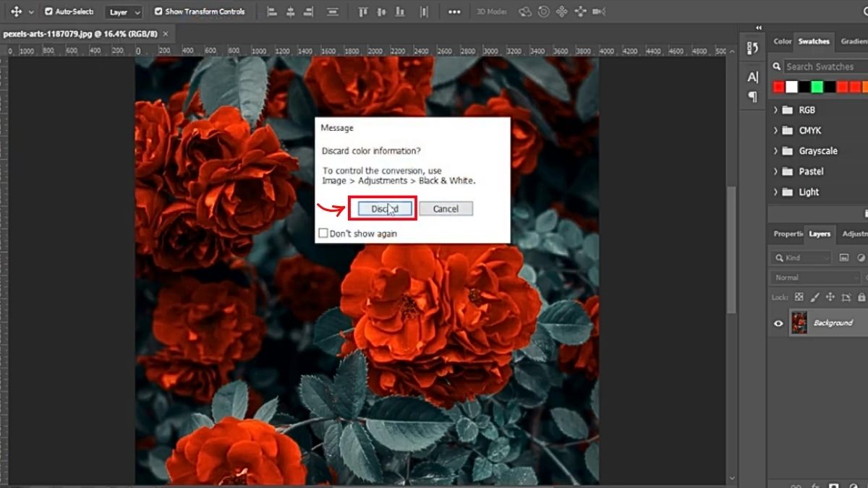Click the 3D slide camera icon
The image size is (868, 488).
click(x=579, y=12)
